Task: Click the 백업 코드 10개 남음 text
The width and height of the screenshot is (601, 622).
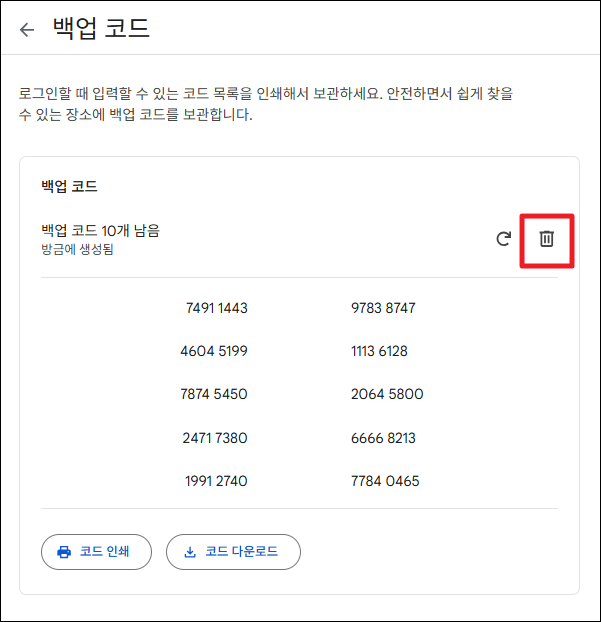Action: (100, 231)
